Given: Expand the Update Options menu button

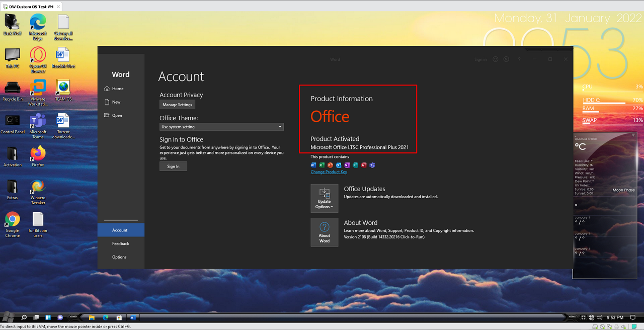Looking at the screenshot, I should [325, 198].
